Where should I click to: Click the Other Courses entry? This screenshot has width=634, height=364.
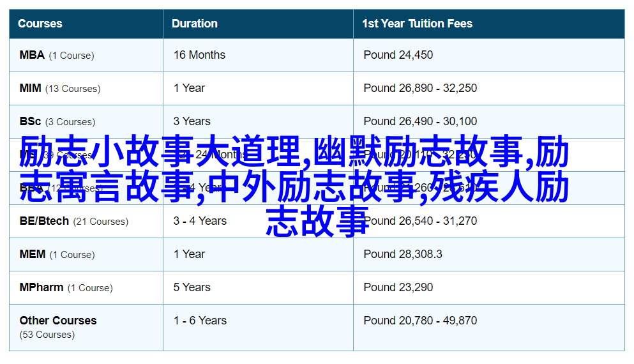(58, 321)
